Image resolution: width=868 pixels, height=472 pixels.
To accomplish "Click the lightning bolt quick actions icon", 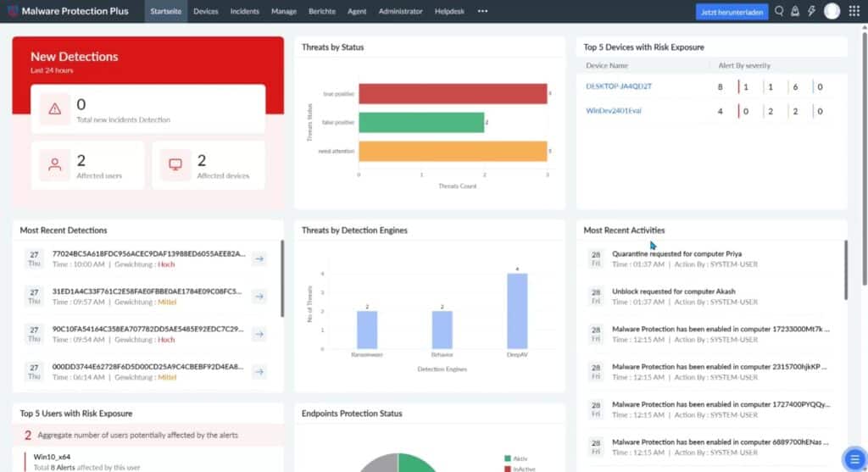I will point(811,11).
